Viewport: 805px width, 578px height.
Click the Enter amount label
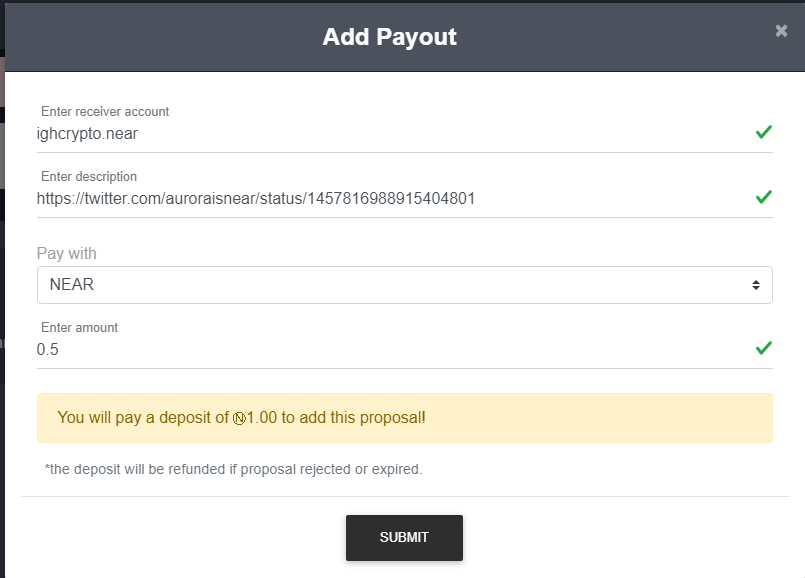[79, 328]
